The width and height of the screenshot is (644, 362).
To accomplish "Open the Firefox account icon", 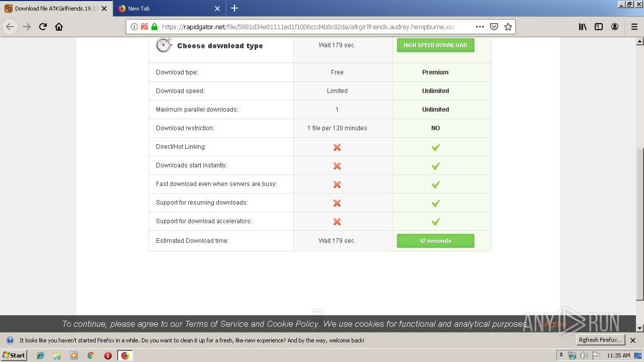I will [x=615, y=27].
